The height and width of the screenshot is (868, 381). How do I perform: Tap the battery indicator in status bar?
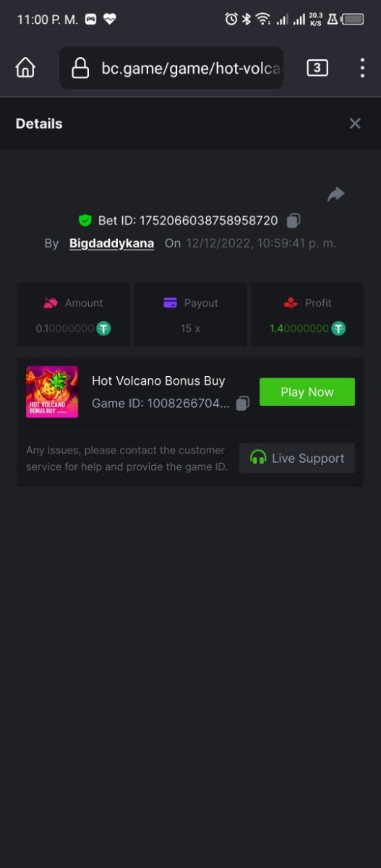click(x=353, y=20)
